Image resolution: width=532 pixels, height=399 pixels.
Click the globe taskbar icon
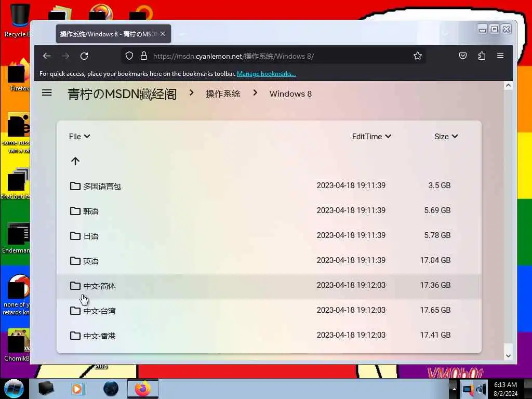point(111,389)
